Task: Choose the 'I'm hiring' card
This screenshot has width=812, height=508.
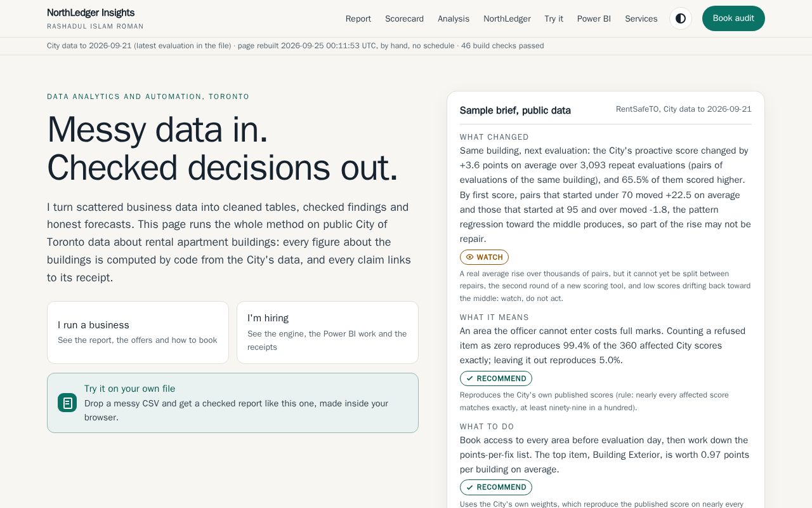Action: tap(327, 332)
